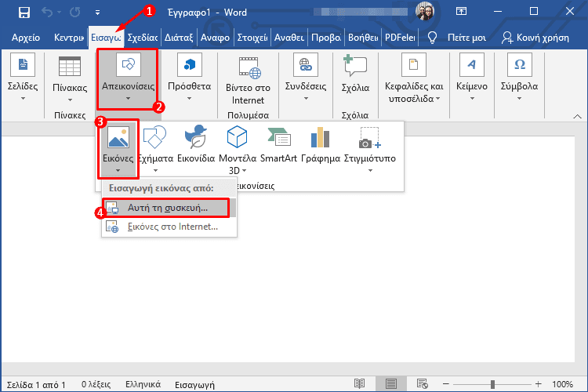Viewport: 588px width, 392px height.
Task: Open the user account profile picture
Action: pos(425,11)
